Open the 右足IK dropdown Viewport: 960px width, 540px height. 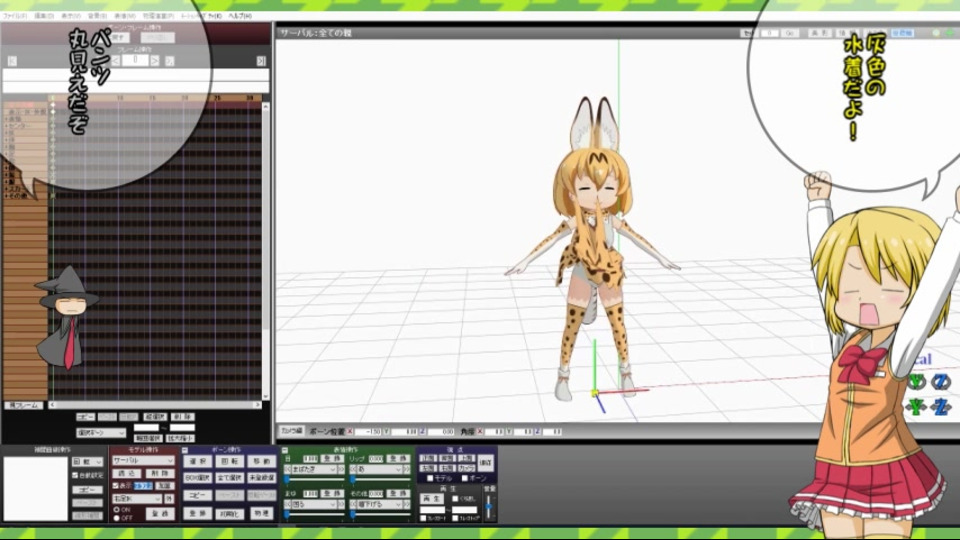pos(137,499)
